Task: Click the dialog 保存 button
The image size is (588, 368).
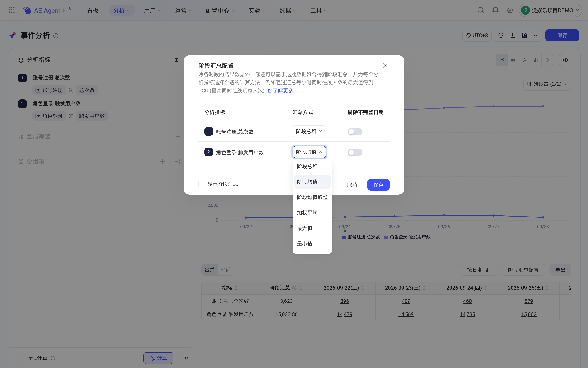Action: [x=378, y=185]
